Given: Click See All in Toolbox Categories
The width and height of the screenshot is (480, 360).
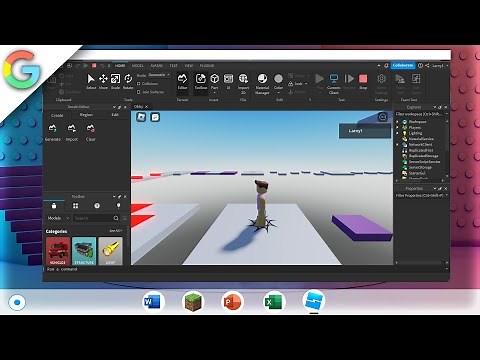Looking at the screenshot, I should 115,231.
